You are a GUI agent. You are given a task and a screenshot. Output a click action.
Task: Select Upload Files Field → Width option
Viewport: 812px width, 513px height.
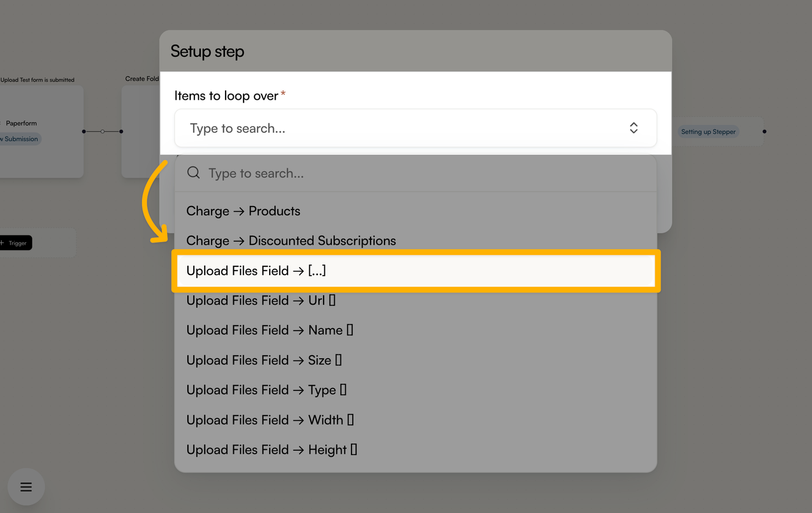(x=415, y=420)
